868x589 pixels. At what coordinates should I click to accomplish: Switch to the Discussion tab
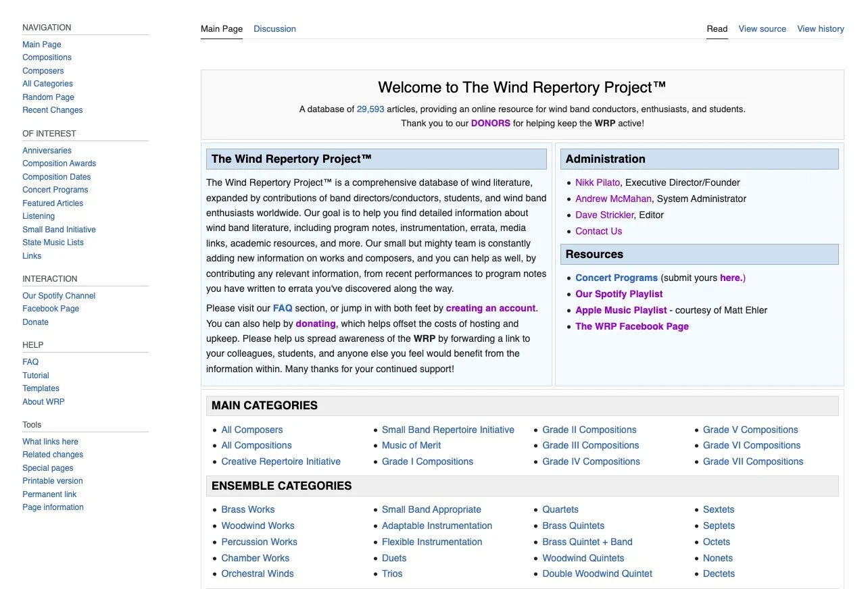274,29
